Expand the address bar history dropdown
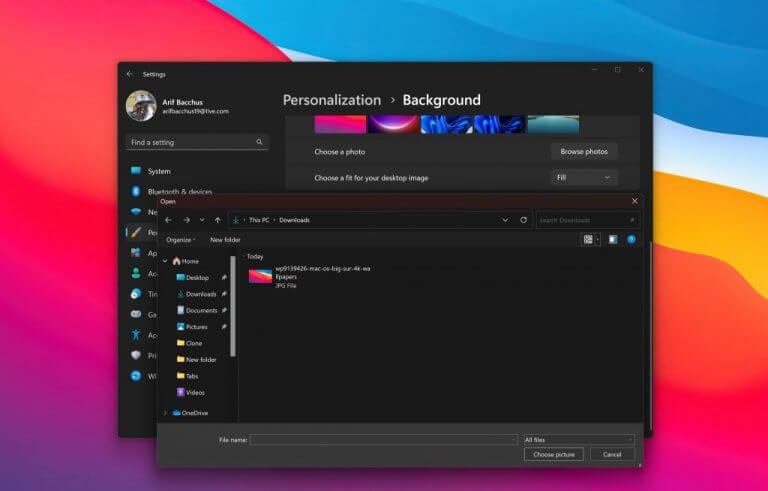Viewport: 768px width, 491px height. [505, 220]
